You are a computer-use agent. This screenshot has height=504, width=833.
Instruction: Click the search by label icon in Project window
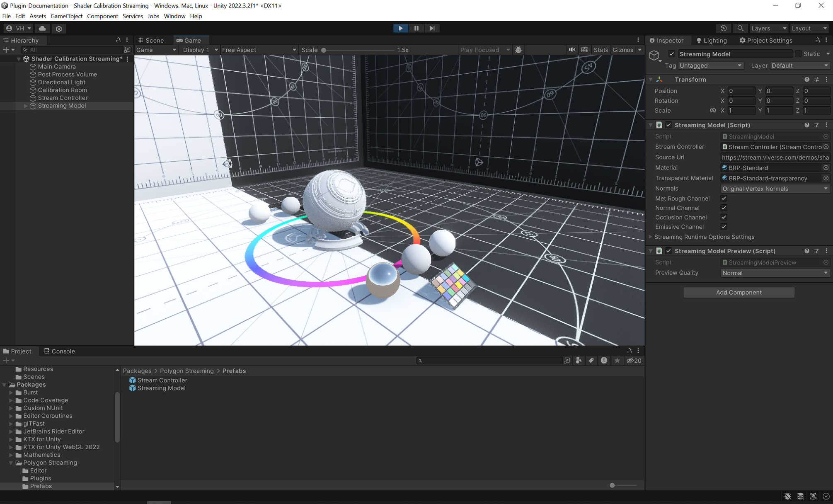[x=591, y=361]
